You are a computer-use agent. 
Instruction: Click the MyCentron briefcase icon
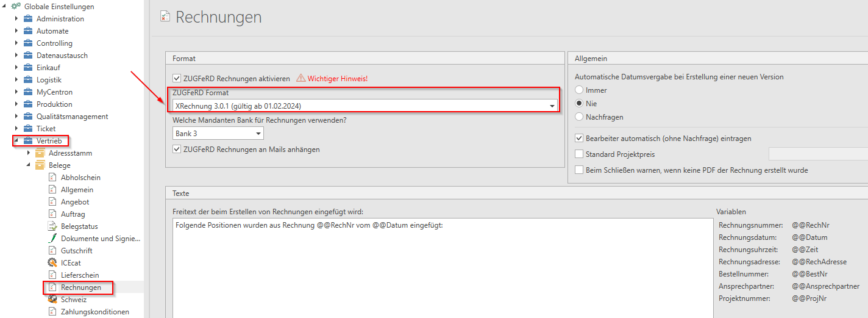(27, 92)
